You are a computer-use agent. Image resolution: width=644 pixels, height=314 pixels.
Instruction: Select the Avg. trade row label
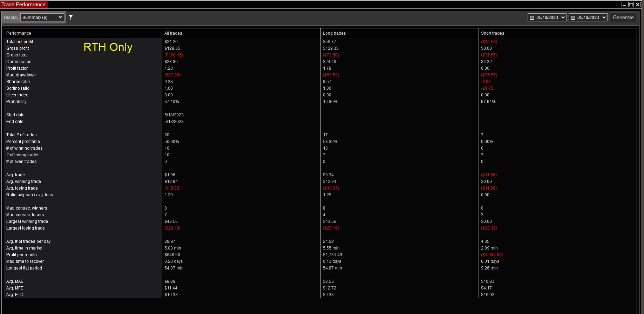[15, 175]
